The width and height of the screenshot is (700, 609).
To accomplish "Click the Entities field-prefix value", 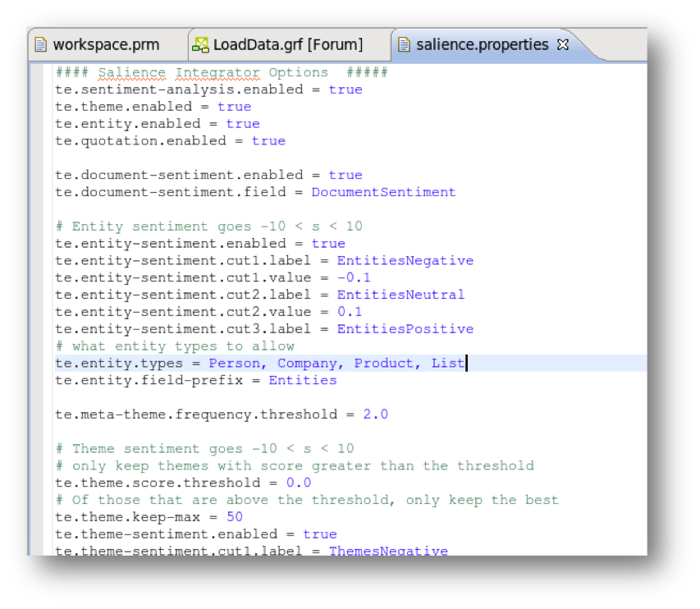I will (303, 380).
